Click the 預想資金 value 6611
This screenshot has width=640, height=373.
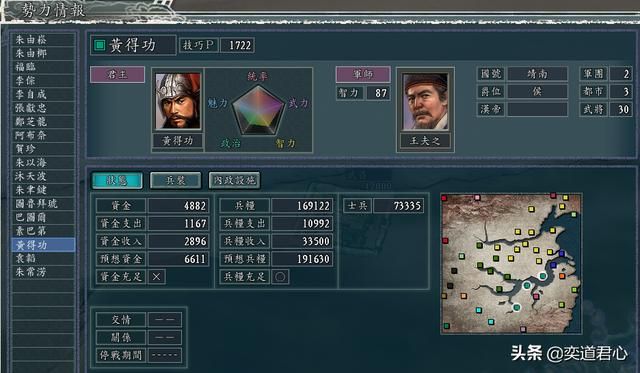pos(178,259)
